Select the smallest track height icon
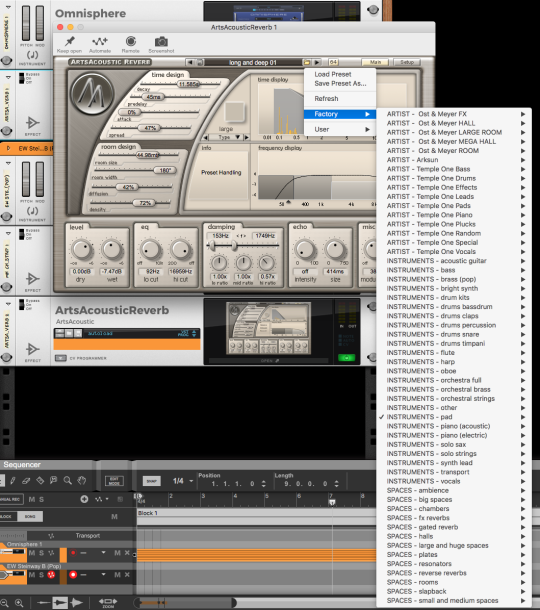This screenshot has width=540, height=610. [x=43, y=603]
